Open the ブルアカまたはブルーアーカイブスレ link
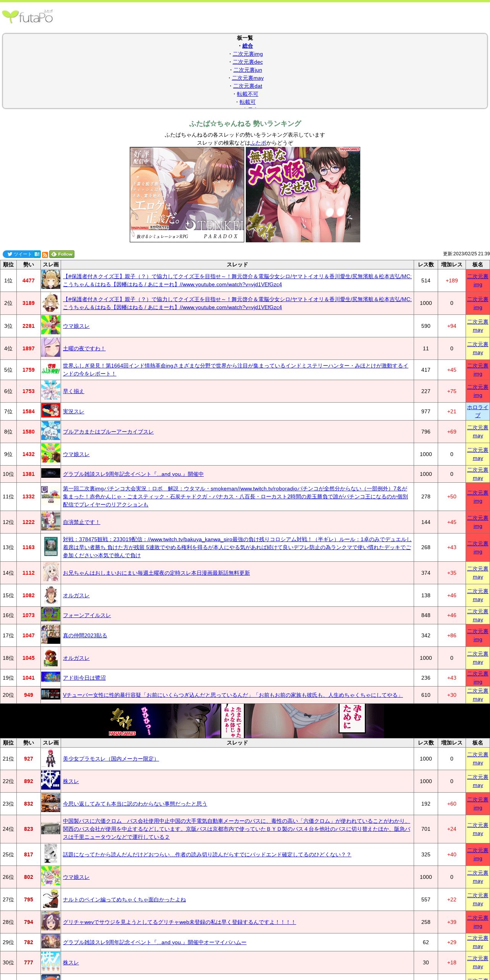The width and height of the screenshot is (490, 980). point(108,432)
